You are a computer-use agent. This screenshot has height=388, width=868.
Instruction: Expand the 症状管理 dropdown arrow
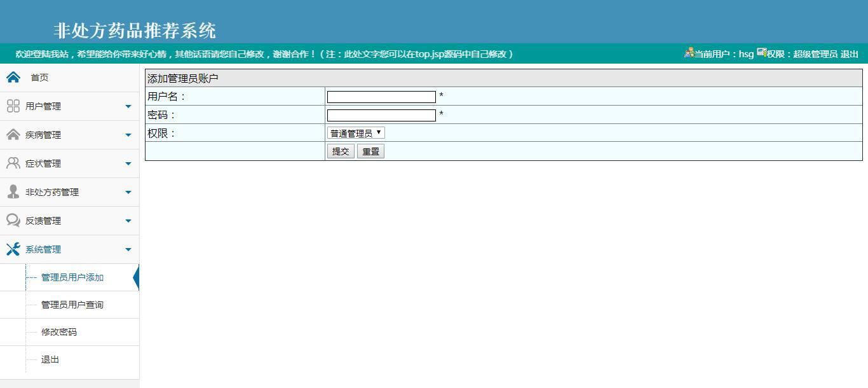128,164
